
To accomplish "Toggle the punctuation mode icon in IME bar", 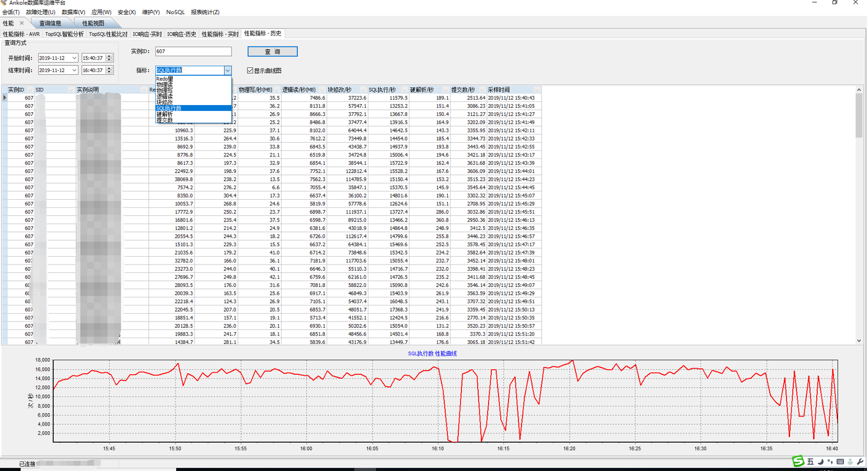I will point(830,462).
